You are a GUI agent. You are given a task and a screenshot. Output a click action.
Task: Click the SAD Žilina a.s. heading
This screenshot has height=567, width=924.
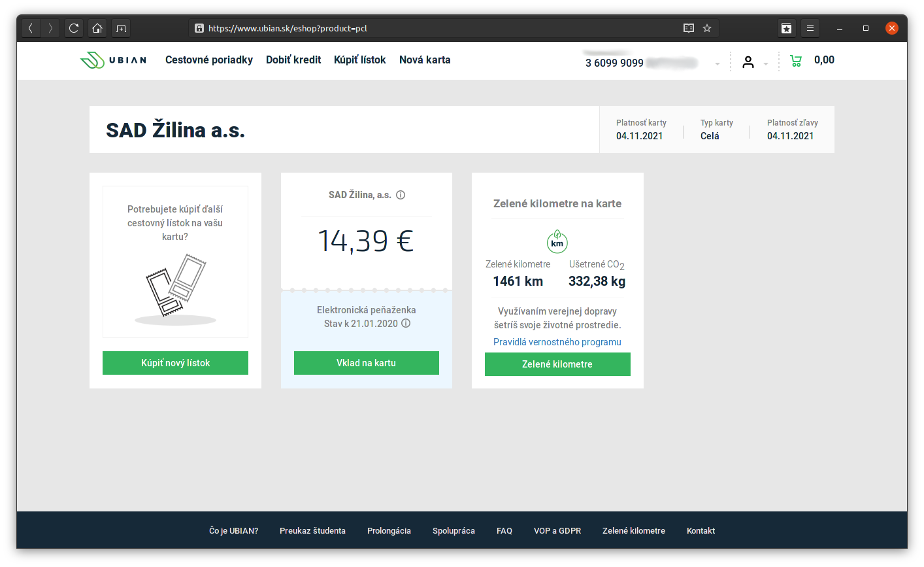pyautogui.click(x=175, y=130)
